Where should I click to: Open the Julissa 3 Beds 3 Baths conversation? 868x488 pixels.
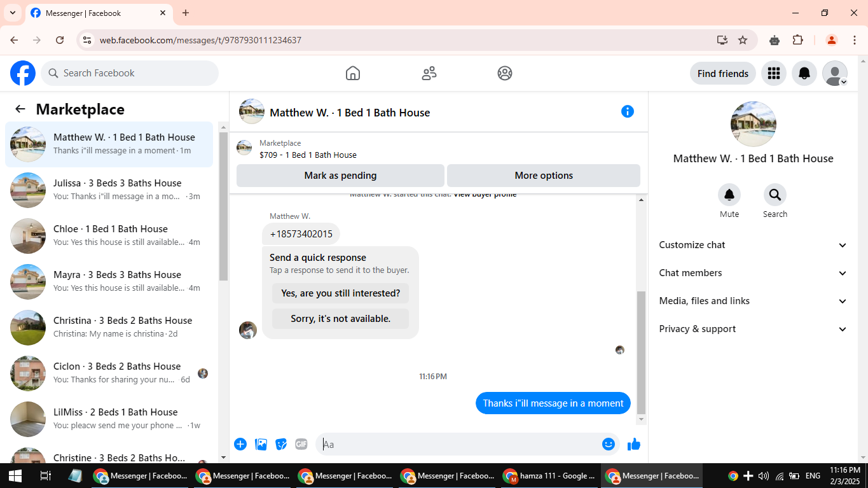[109, 190]
